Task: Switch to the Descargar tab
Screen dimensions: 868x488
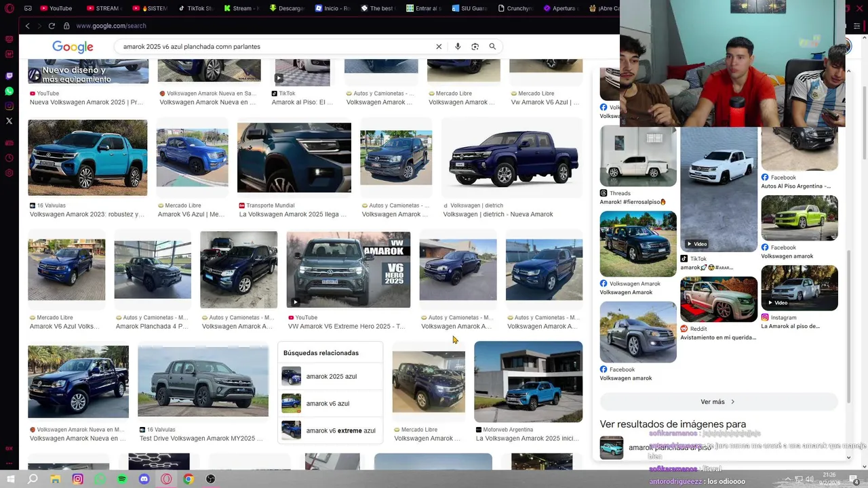Action: click(x=287, y=8)
